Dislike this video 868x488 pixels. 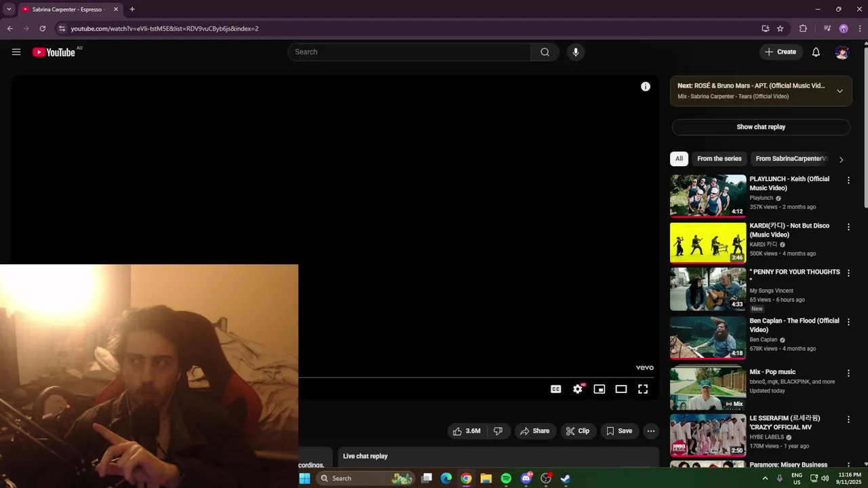pyautogui.click(x=498, y=431)
